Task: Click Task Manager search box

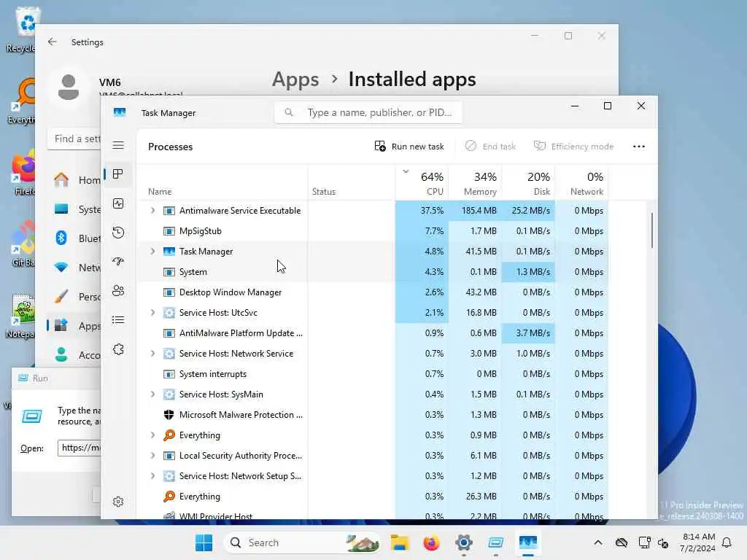Action: [x=368, y=112]
